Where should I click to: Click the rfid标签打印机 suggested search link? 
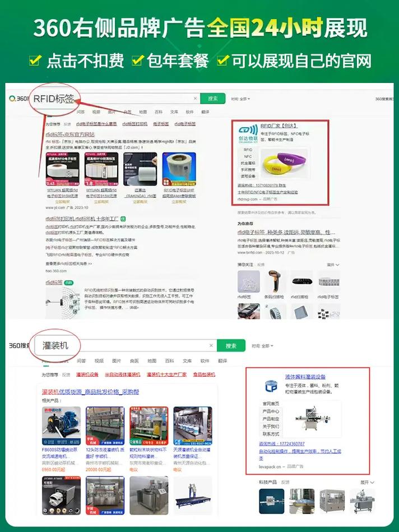[134, 124]
